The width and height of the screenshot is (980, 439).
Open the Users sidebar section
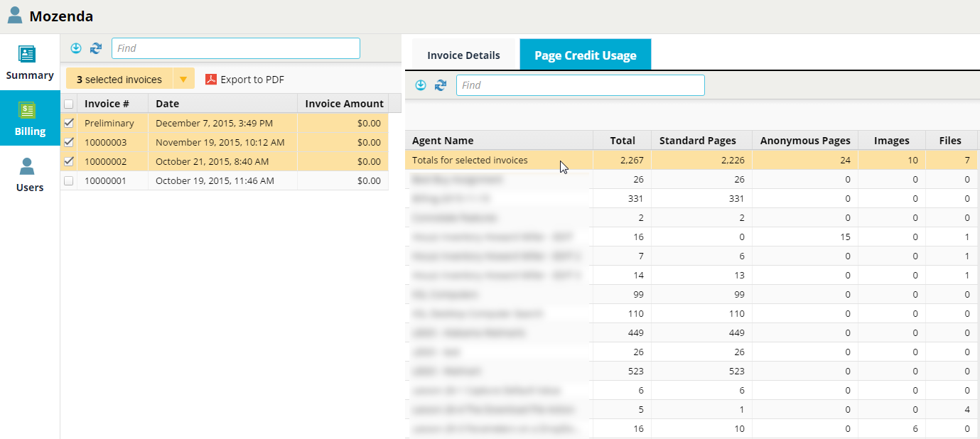[x=30, y=175]
